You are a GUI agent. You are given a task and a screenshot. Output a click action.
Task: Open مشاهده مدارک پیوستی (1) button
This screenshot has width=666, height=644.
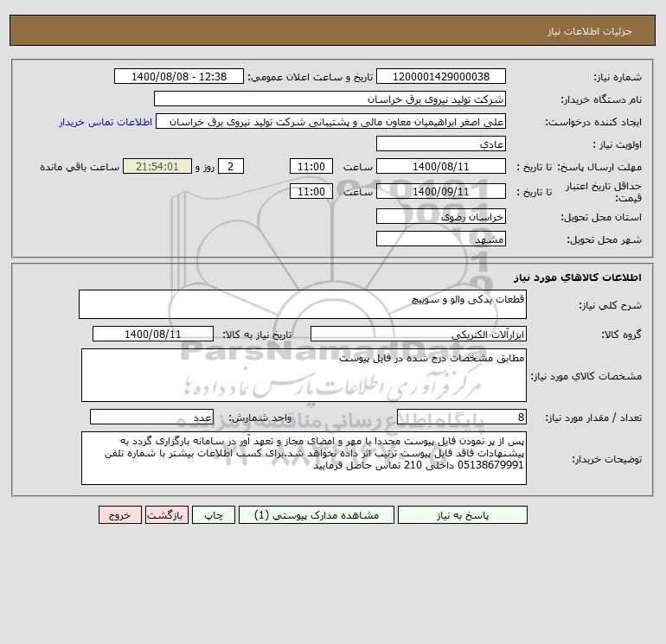click(x=317, y=515)
